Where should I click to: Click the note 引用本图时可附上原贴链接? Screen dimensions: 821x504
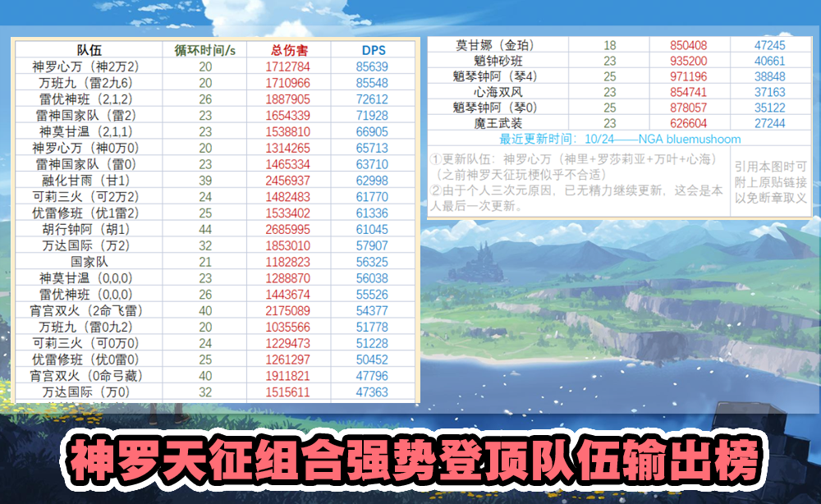coord(771,182)
